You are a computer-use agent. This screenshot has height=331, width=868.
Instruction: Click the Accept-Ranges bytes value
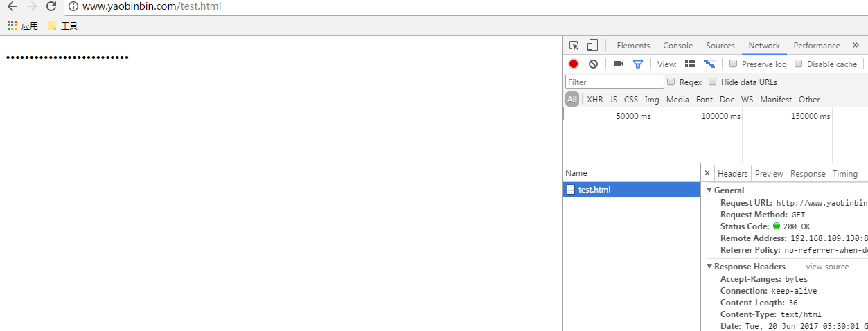796,279
